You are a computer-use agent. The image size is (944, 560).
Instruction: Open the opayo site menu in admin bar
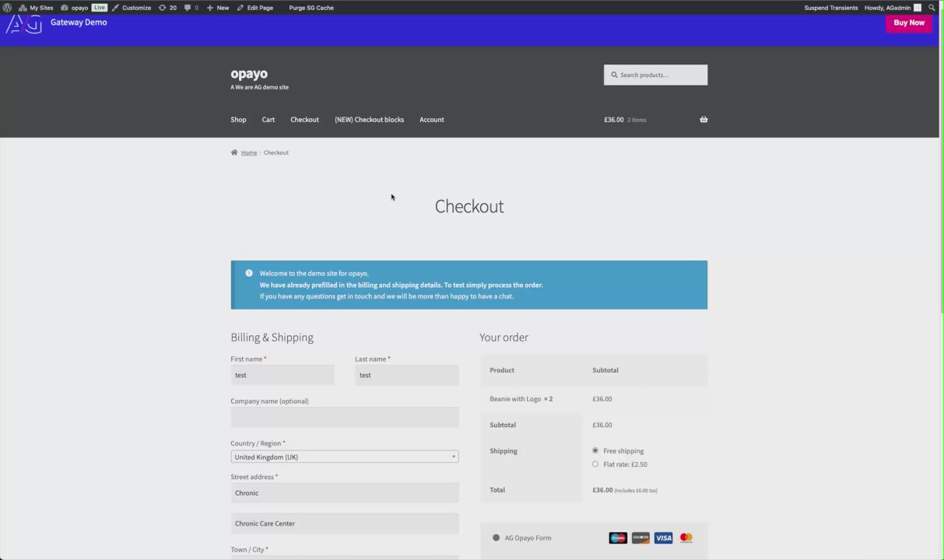[x=74, y=7]
